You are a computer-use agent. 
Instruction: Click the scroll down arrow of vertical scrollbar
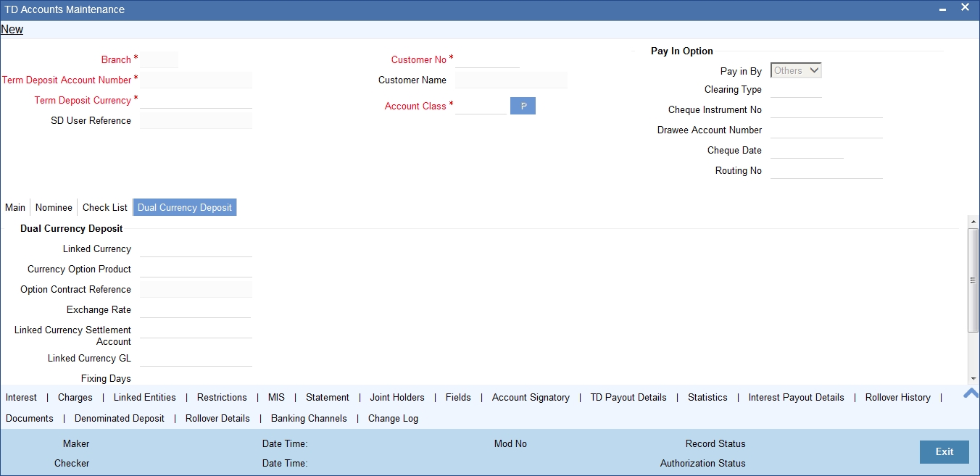click(973, 379)
